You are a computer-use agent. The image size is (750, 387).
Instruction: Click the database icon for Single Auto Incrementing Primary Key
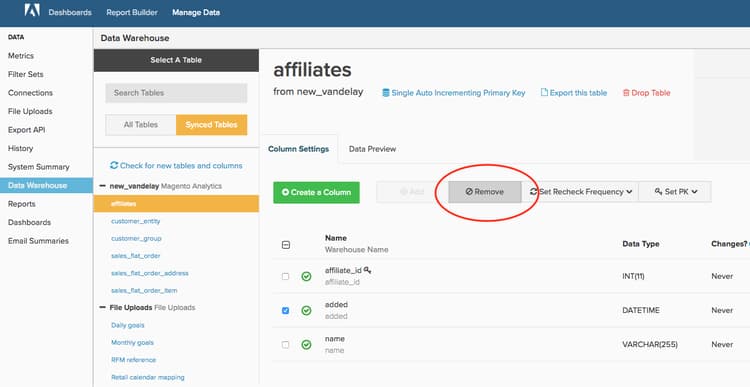click(x=386, y=93)
